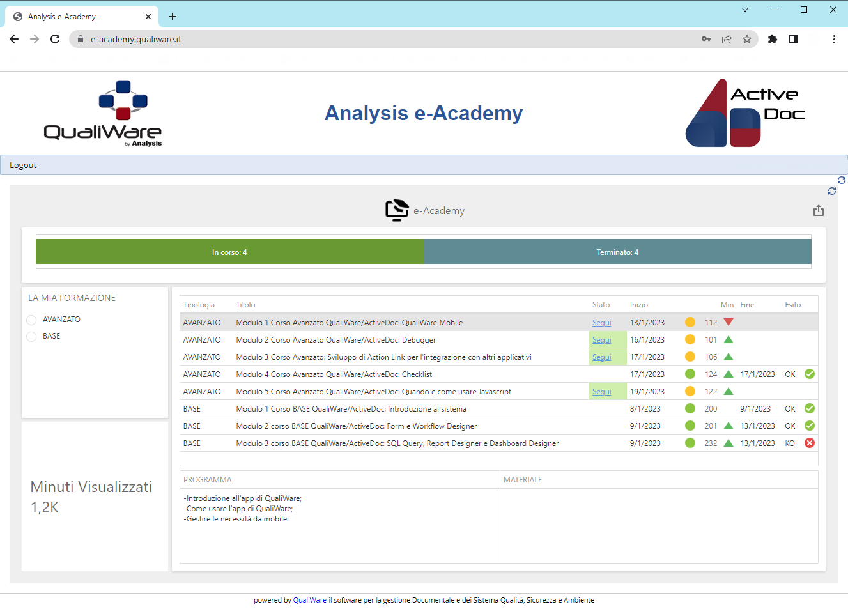Click the red downward trend triangle for QualiWare Mobile

(x=728, y=322)
